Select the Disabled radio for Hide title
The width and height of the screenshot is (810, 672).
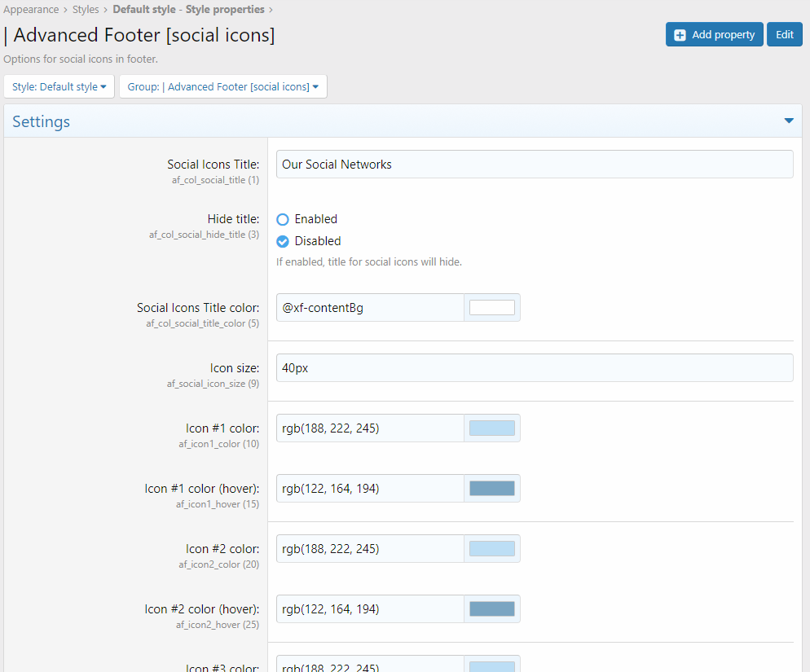pos(283,241)
